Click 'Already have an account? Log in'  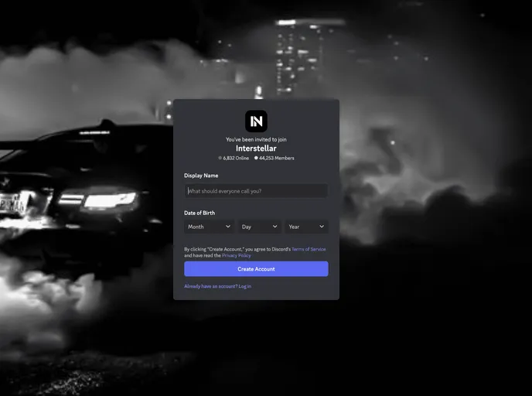pos(218,286)
